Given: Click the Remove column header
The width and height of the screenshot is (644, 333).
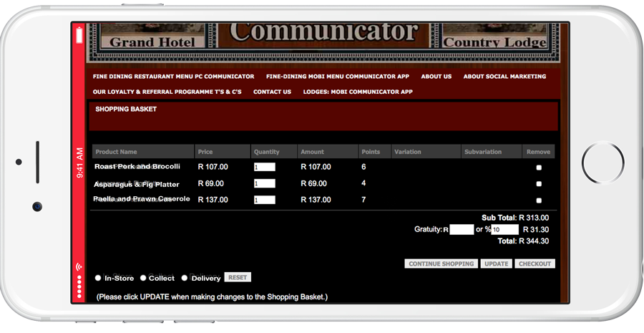Looking at the screenshot, I should pyautogui.click(x=538, y=152).
